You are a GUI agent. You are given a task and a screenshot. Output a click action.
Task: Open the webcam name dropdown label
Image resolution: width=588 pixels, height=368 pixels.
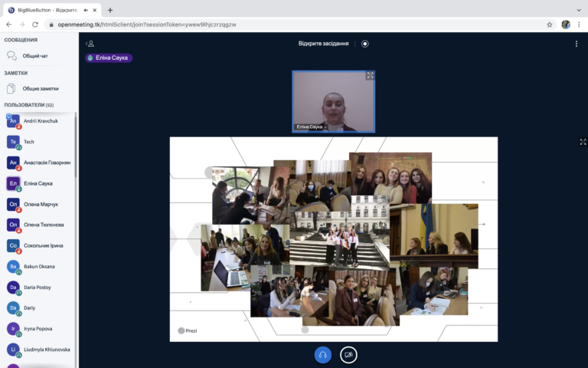pos(312,127)
